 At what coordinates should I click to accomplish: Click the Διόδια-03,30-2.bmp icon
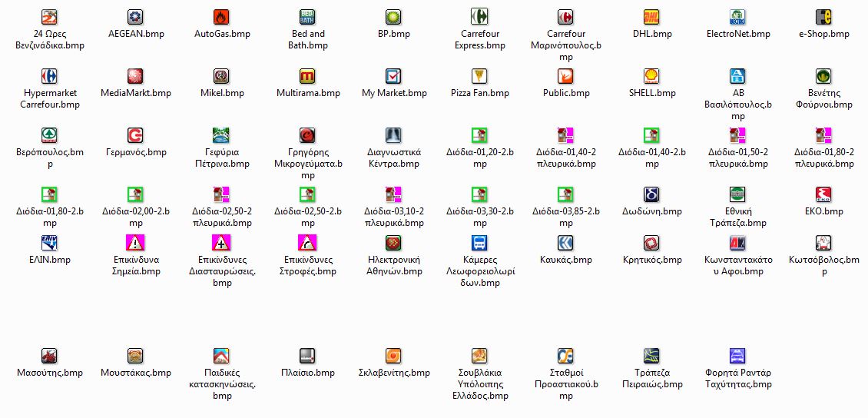479,195
